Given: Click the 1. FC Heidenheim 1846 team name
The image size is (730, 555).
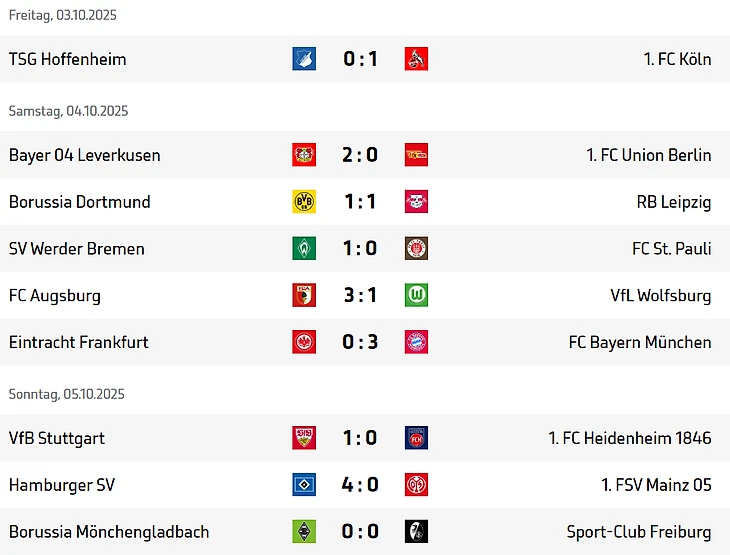Looking at the screenshot, I should (x=629, y=438).
